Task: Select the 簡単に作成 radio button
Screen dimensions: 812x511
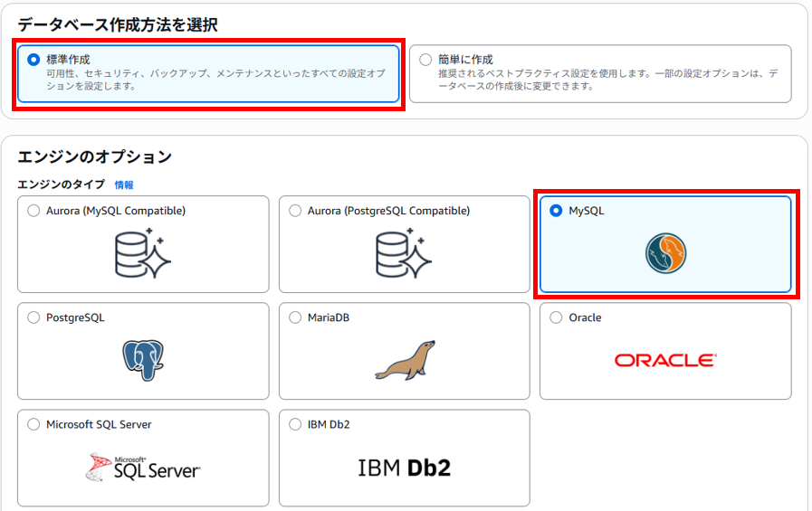Action: click(425, 60)
